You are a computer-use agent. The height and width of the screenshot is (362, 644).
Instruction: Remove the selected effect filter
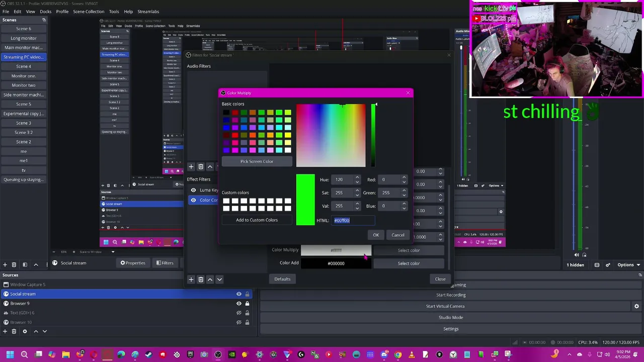(201, 279)
